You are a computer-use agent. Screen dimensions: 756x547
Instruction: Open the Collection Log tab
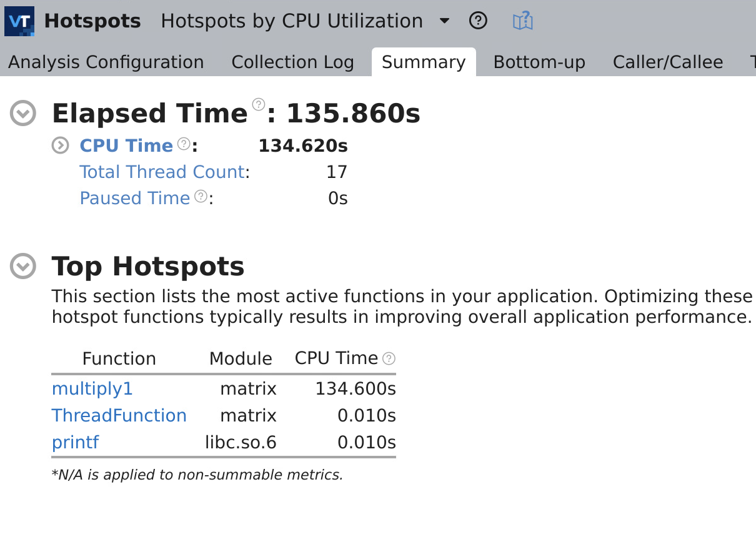point(292,62)
